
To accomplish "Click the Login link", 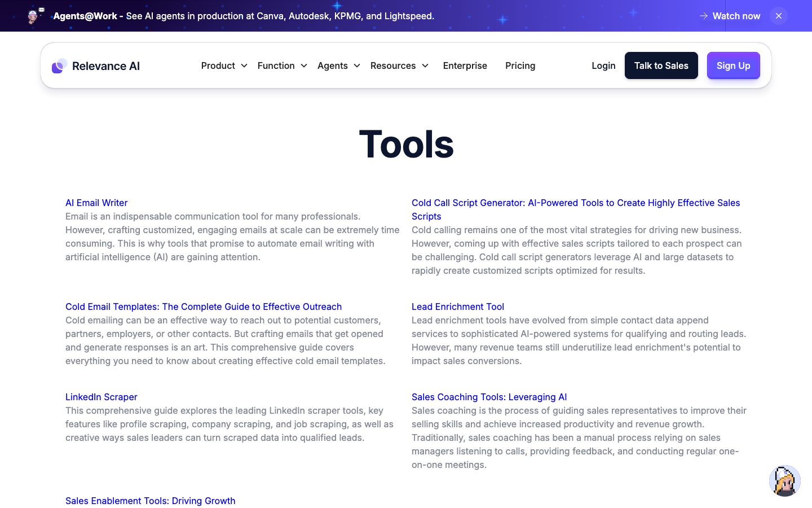I will point(603,65).
